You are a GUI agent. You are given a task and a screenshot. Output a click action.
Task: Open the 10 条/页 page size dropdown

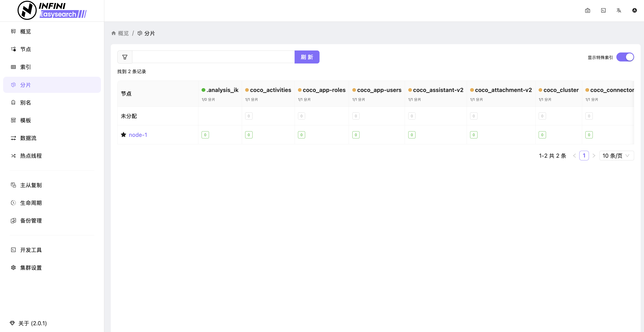[616, 156]
